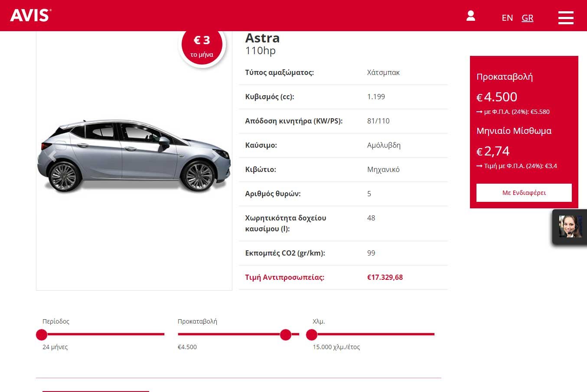Click the Κιβώτιο label
This screenshot has height=392, width=587.
[x=261, y=169]
